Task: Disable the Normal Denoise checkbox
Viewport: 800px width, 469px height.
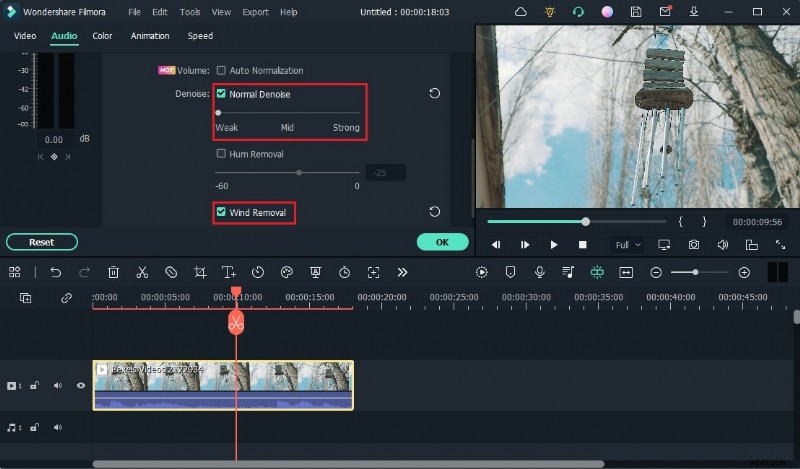Action: coord(221,94)
